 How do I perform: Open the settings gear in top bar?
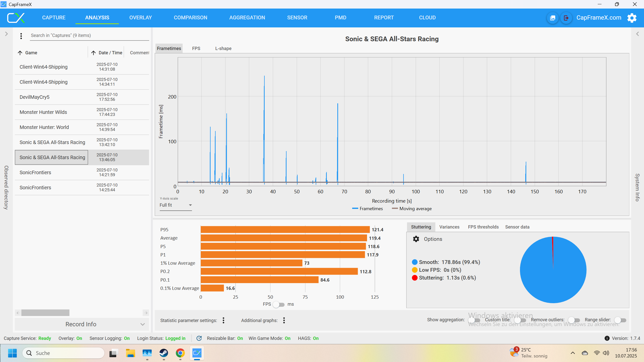(x=632, y=18)
